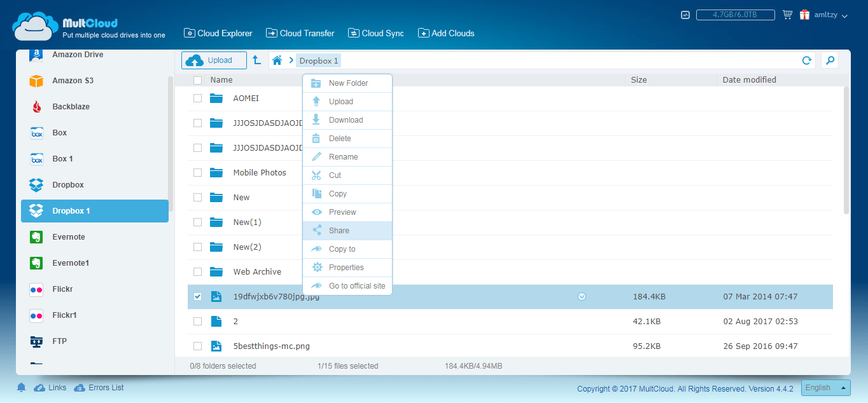Check the 5bestthings-mc.png checkbox
The width and height of the screenshot is (868, 403).
point(198,346)
